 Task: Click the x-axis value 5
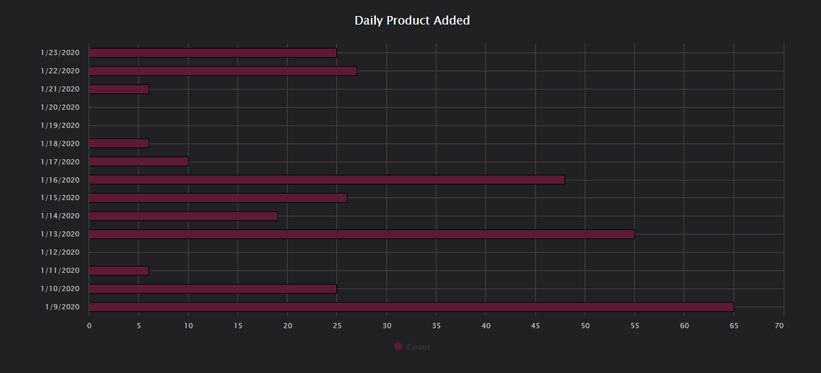click(x=138, y=326)
